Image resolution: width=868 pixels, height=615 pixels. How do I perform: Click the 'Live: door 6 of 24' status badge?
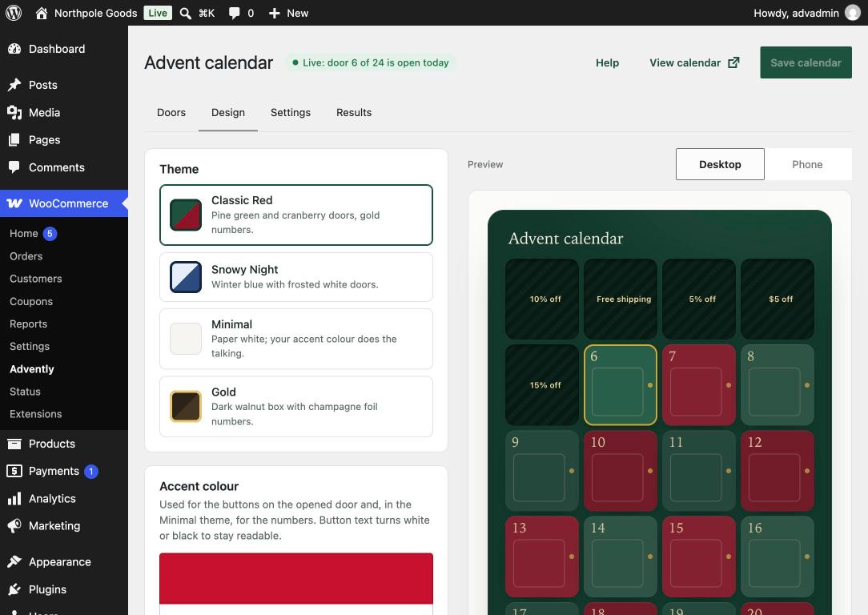point(370,62)
